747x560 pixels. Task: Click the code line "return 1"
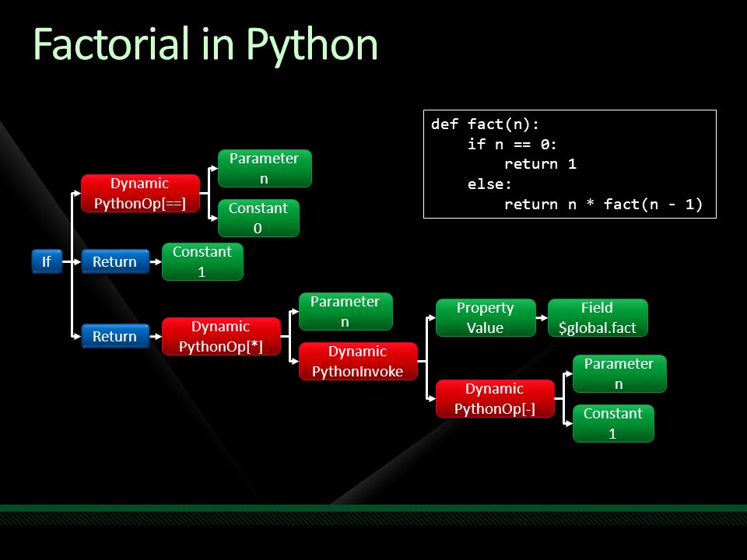click(540, 164)
